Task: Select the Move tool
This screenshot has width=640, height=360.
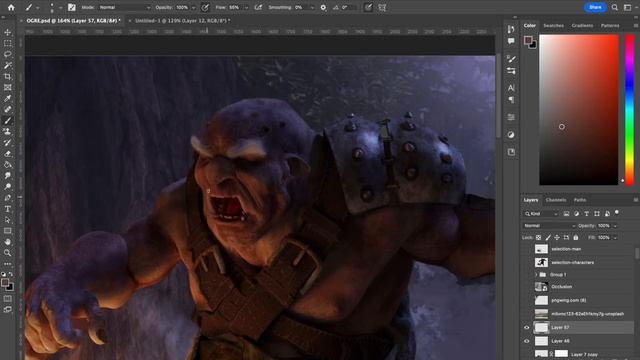Action: pos(7,32)
